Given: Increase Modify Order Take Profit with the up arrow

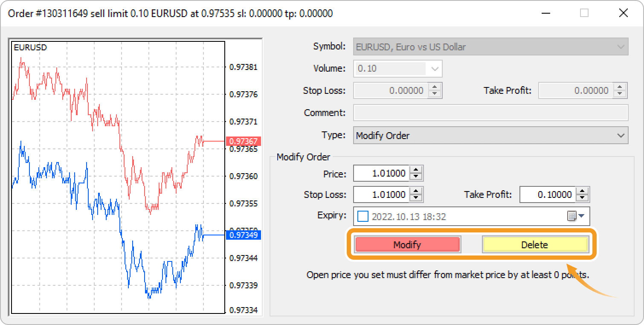Looking at the screenshot, I should 582,191.
